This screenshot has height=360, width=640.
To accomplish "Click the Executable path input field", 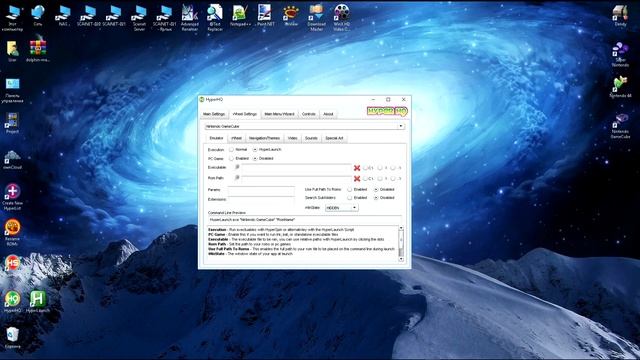I will click(x=296, y=167).
